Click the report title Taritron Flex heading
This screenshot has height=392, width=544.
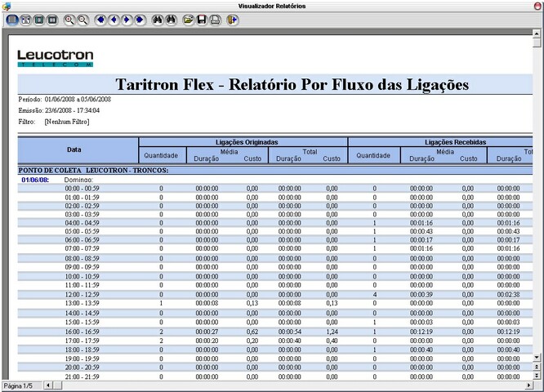(292, 84)
